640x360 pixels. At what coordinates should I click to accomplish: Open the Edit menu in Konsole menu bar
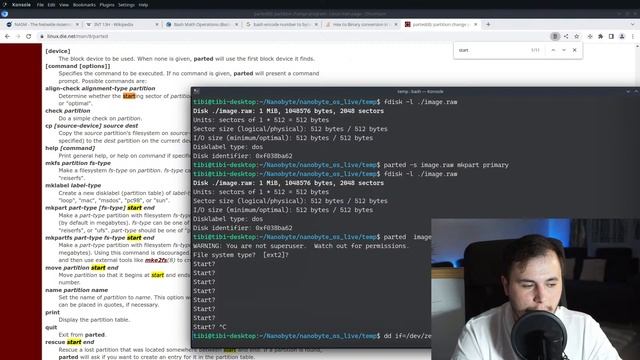coord(51,5)
